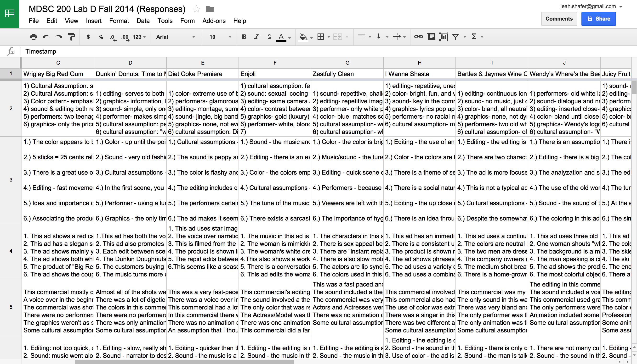Viewport: 637px width, 364px height.
Task: Click the Enjoli header cell
Action: [275, 74]
